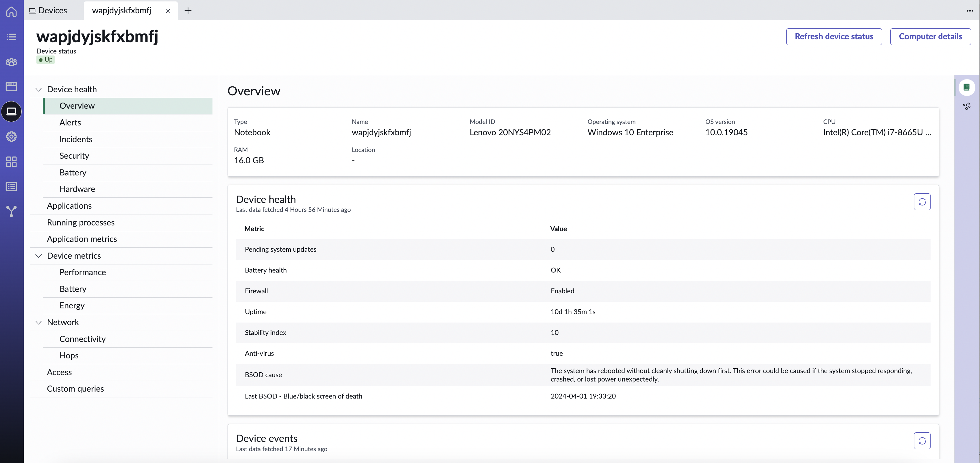Close the wapjdyjskfxbmfj tab
Image resolution: width=980 pixels, height=463 pixels.
point(168,11)
